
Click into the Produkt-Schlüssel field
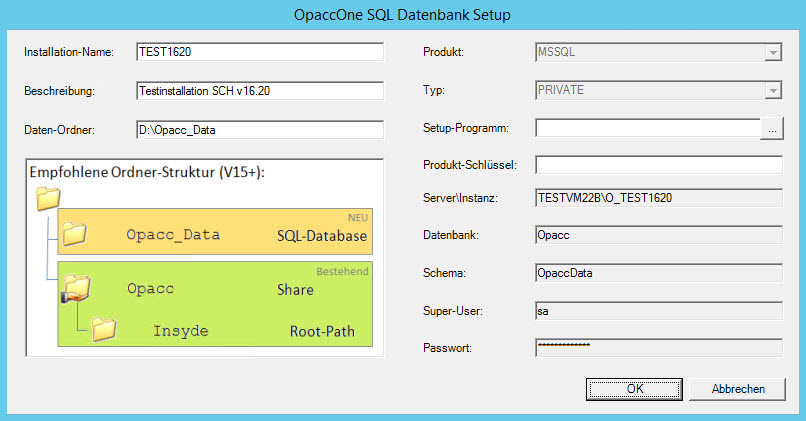[659, 165]
